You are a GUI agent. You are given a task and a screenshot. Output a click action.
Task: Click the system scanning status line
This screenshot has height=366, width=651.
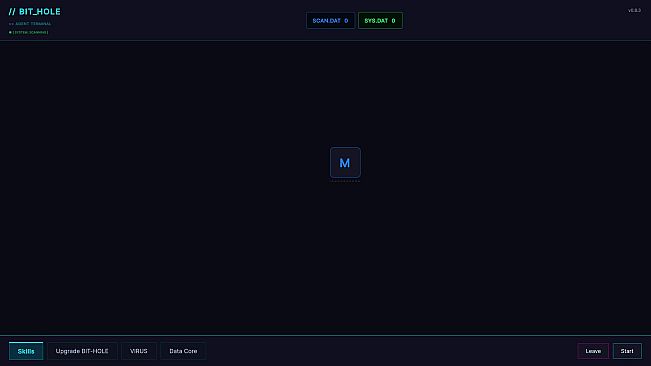tap(28, 32)
